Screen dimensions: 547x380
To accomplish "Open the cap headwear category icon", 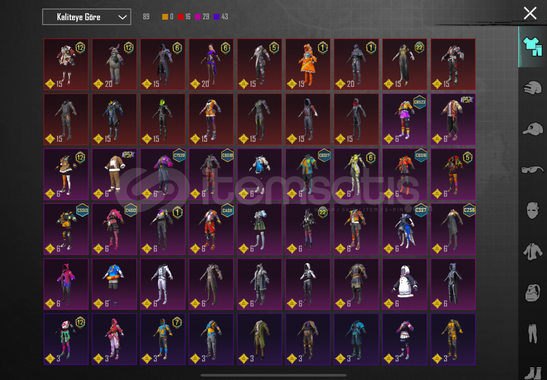I will (532, 129).
